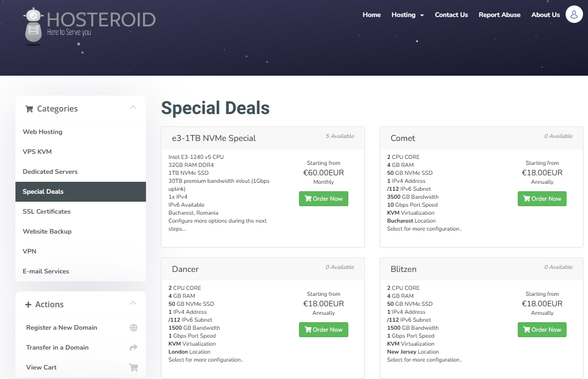Click the Dancer plan title

pos(185,269)
